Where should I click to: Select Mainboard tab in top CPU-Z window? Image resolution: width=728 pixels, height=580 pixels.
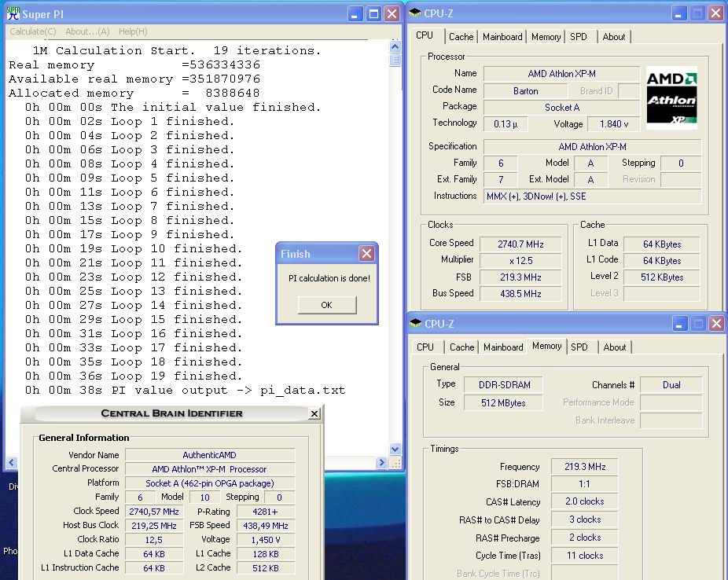point(502,37)
